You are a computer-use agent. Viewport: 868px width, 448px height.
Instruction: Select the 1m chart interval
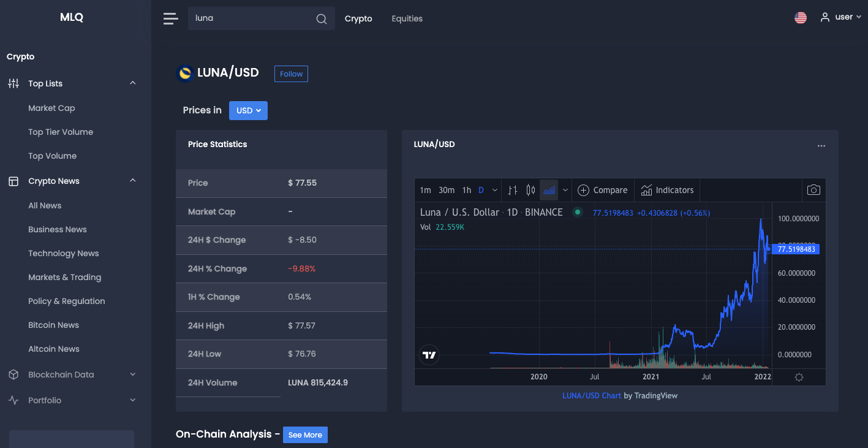[425, 190]
